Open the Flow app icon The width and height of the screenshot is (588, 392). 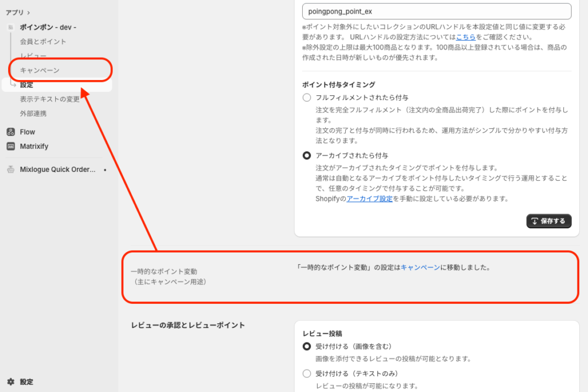(11, 132)
